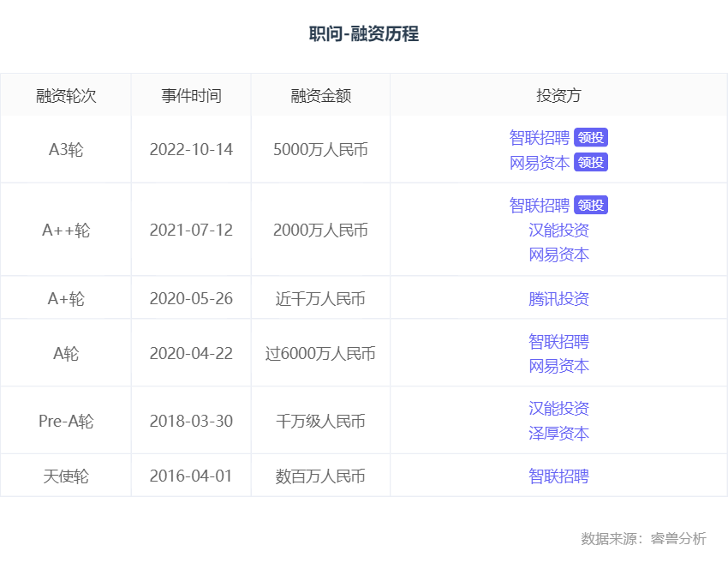The height and width of the screenshot is (575, 728).
Task: Select the 天使轮 round cell
Action: pyautogui.click(x=66, y=476)
